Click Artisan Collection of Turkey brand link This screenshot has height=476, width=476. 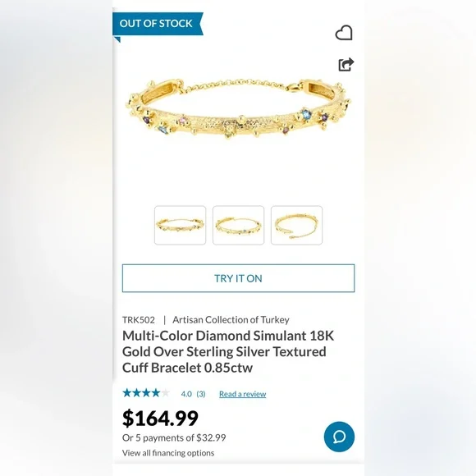[231, 320]
